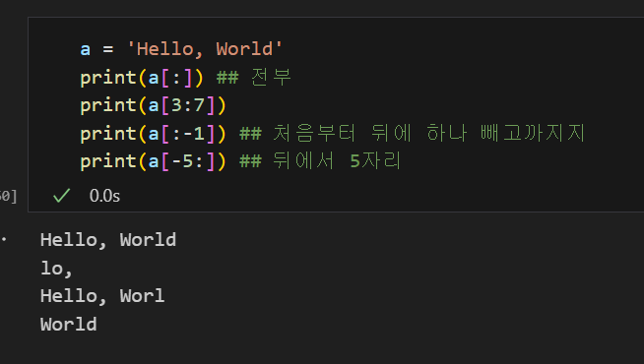644x364 pixels.
Task: Click the 0.0s execution time label
Action: tap(104, 196)
